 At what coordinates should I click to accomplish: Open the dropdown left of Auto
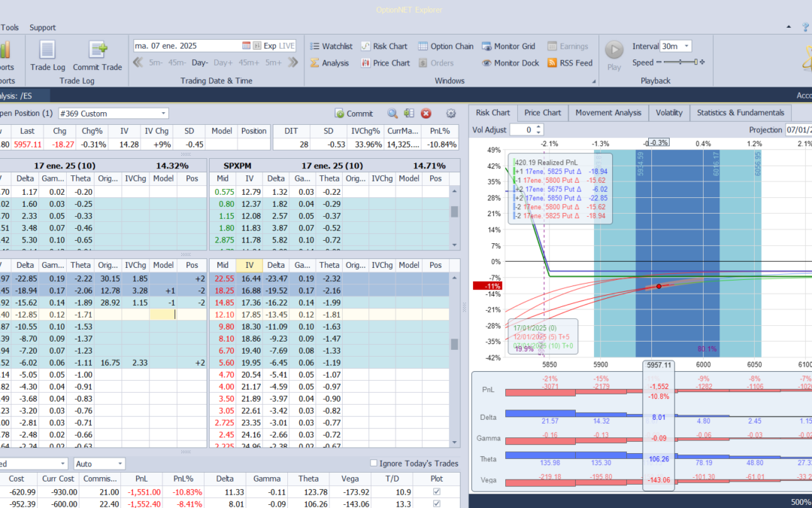[x=62, y=464]
